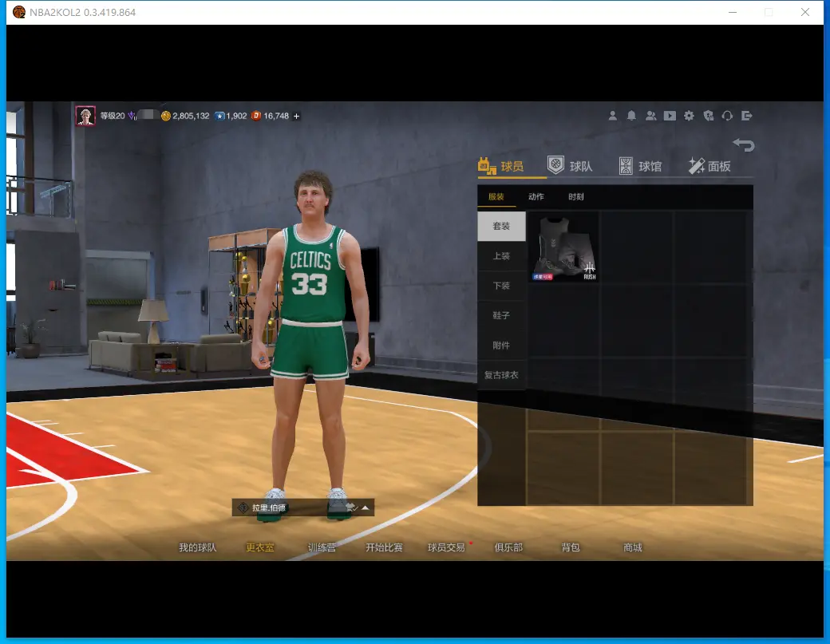
Task: Choose the 下装 category
Action: coord(501,286)
